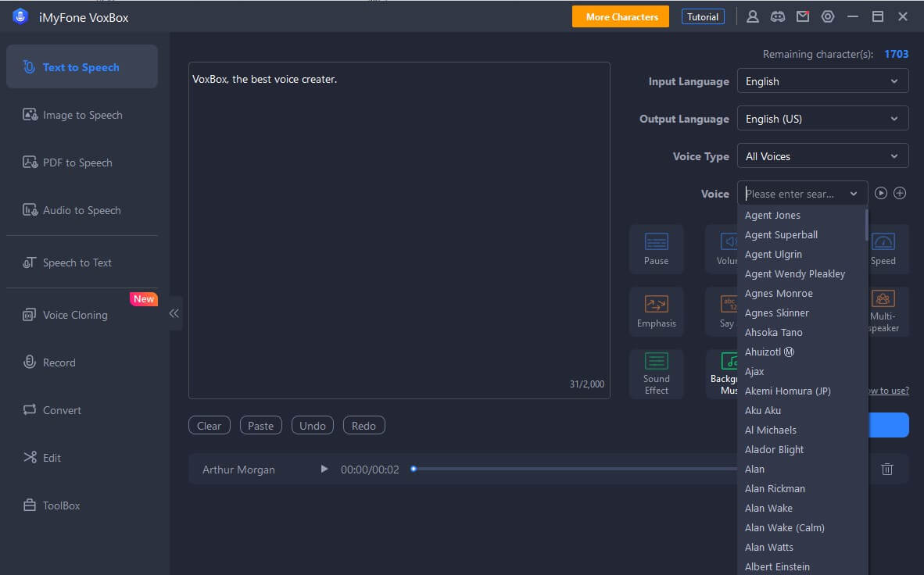Select Albert Einstein voice

coord(801,566)
